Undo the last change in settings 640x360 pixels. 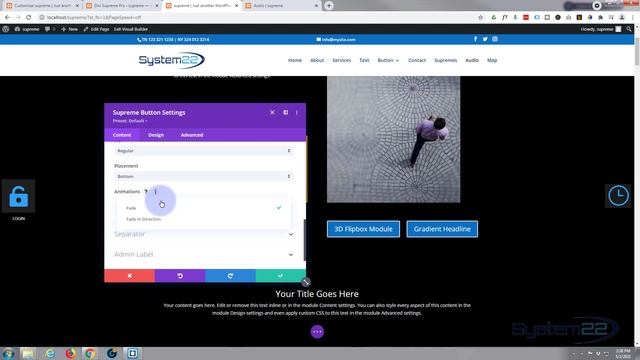click(180, 276)
